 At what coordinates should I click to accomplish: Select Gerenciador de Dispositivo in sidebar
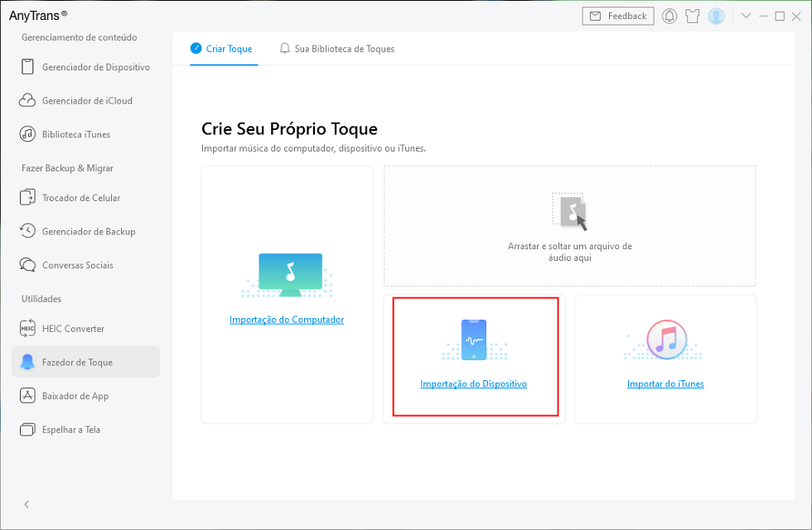tap(85, 67)
